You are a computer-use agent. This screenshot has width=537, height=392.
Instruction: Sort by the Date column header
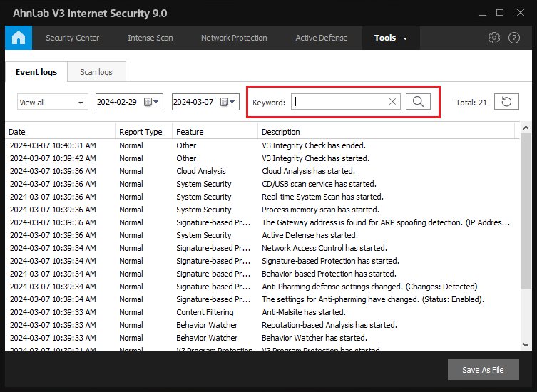pyautogui.click(x=61, y=132)
